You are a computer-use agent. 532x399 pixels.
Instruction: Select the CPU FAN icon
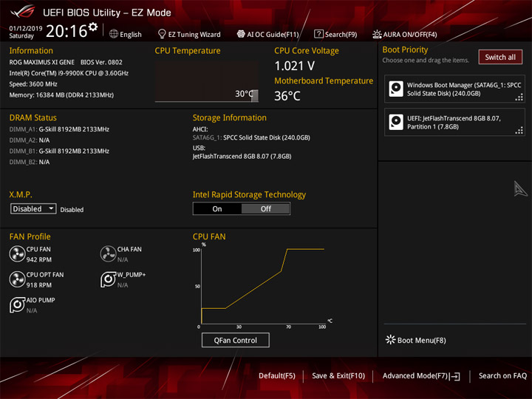[17, 253]
